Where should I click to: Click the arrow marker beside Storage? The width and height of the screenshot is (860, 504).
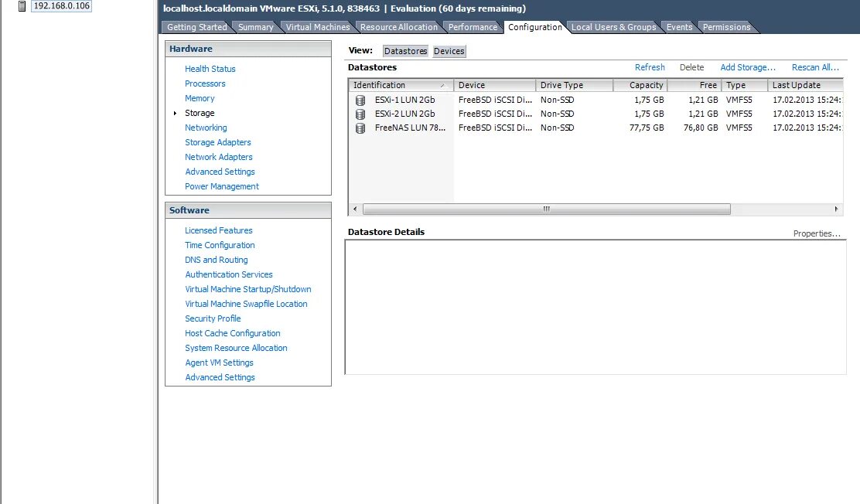point(175,113)
